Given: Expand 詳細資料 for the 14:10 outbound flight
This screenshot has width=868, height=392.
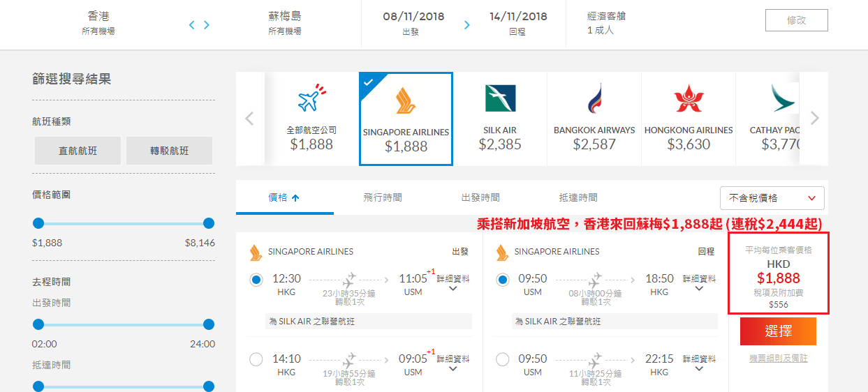Looking at the screenshot, I should pyautogui.click(x=453, y=363).
